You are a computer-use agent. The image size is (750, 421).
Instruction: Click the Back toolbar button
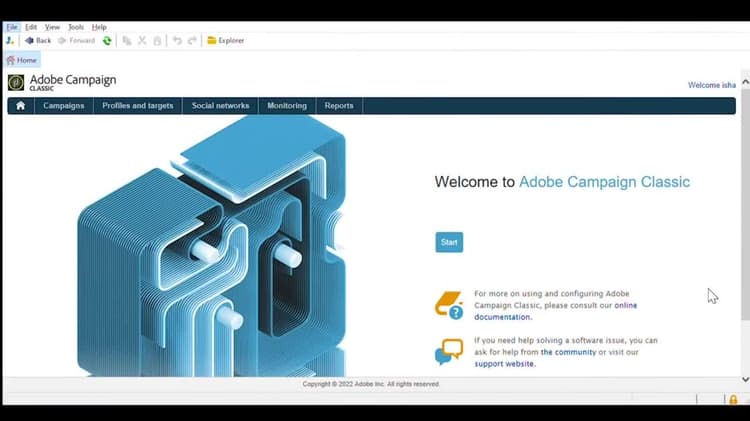(x=38, y=41)
